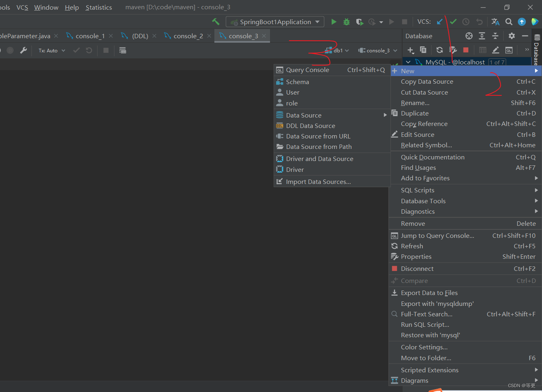Choose role in New submenu
The width and height of the screenshot is (542, 392).
tap(332, 103)
